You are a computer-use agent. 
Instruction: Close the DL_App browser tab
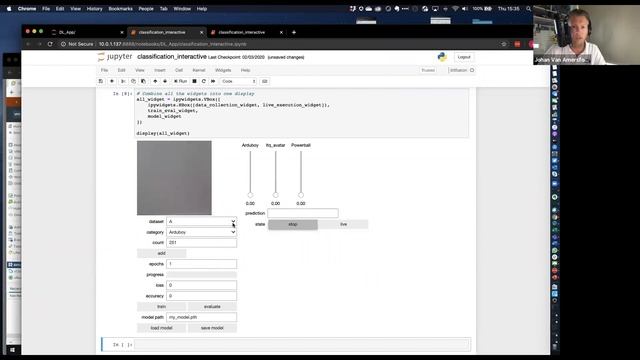[x=122, y=32]
